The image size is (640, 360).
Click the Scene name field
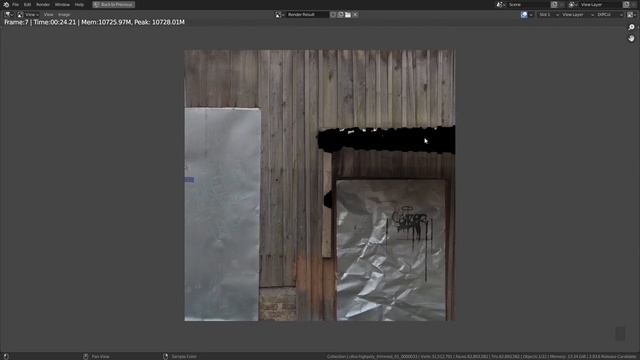tap(528, 4)
